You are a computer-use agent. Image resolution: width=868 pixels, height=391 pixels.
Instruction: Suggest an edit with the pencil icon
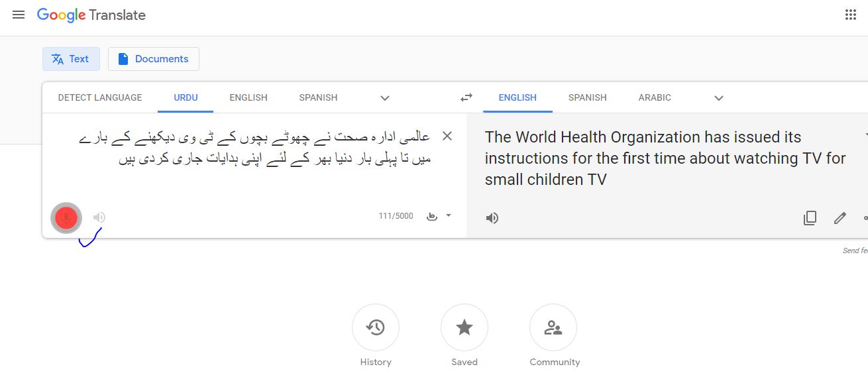[840, 217]
